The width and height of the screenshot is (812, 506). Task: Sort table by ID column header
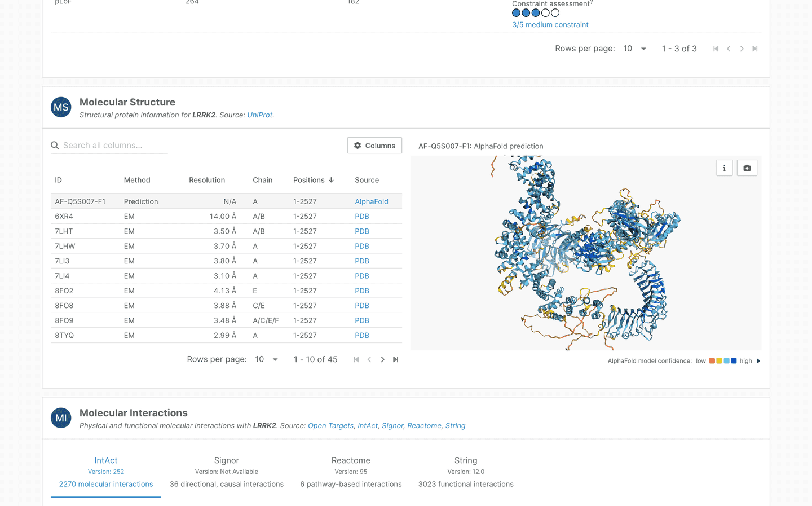tap(58, 180)
